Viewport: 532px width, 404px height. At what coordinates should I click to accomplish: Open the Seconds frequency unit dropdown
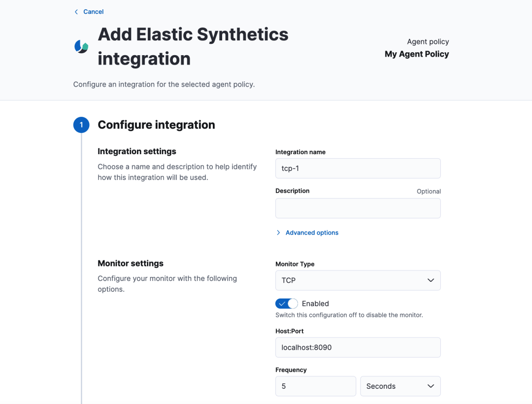[x=400, y=386]
